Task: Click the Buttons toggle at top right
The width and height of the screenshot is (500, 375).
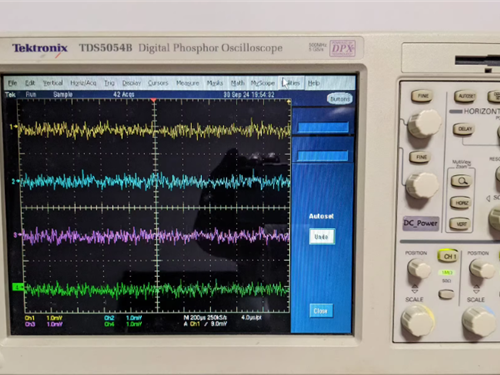Action: [340, 99]
